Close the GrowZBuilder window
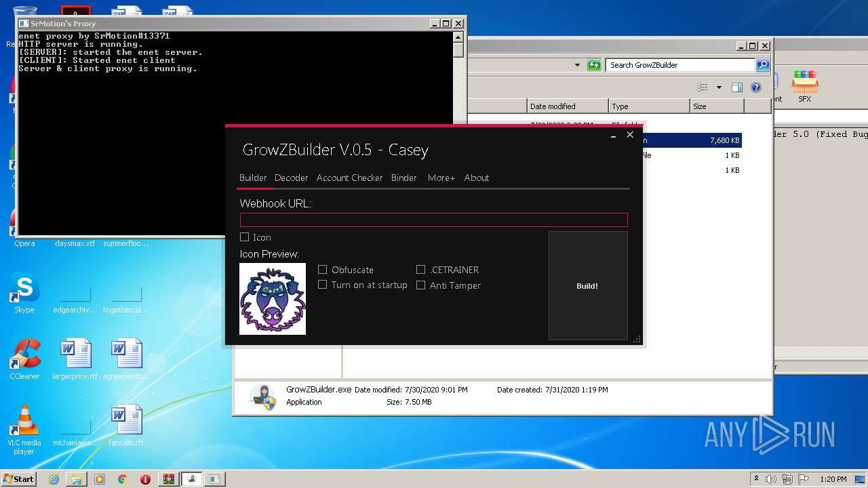 630,135
